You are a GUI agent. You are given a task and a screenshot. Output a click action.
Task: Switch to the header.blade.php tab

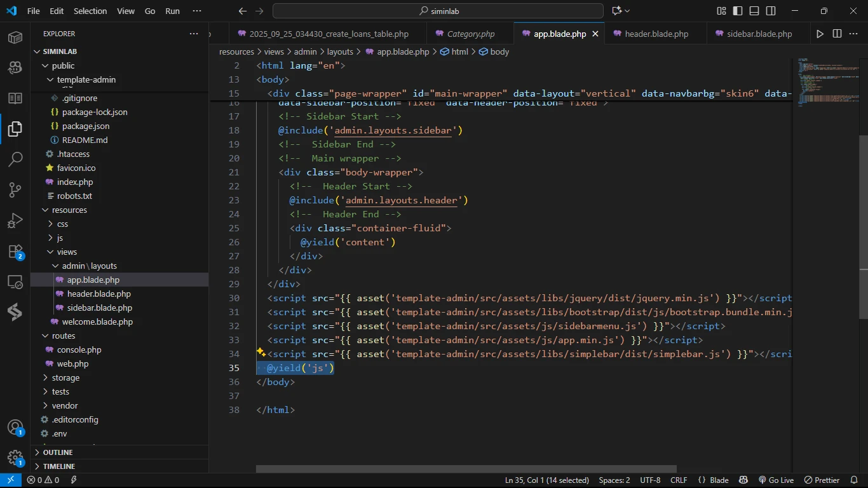pyautogui.click(x=656, y=34)
